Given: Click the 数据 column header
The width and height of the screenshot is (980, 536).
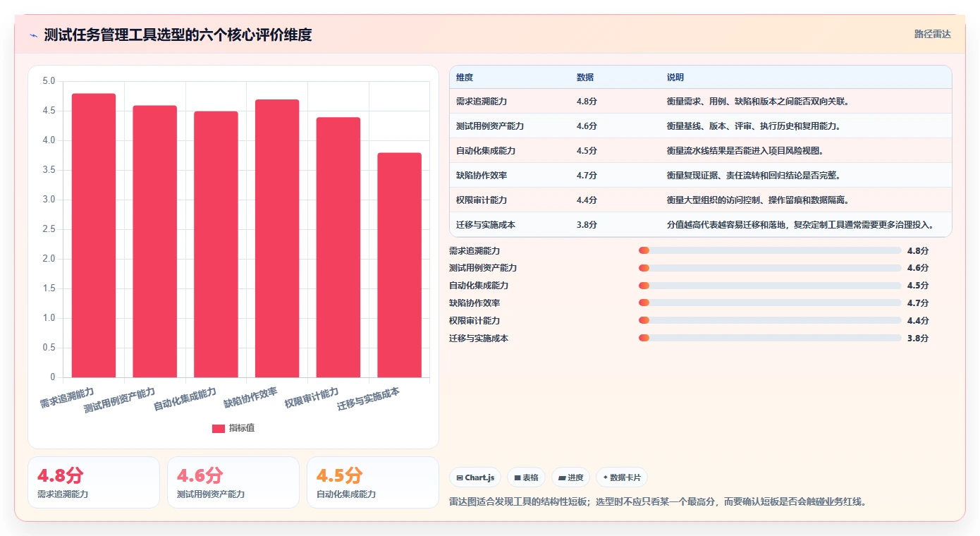Looking at the screenshot, I should pyautogui.click(x=585, y=77).
